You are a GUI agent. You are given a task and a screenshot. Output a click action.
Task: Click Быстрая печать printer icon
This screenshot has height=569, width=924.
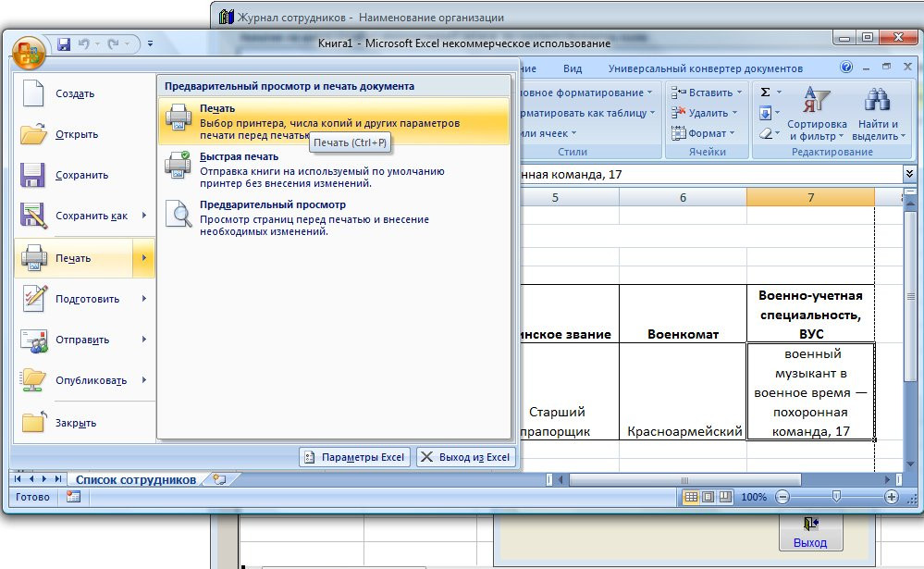[178, 165]
